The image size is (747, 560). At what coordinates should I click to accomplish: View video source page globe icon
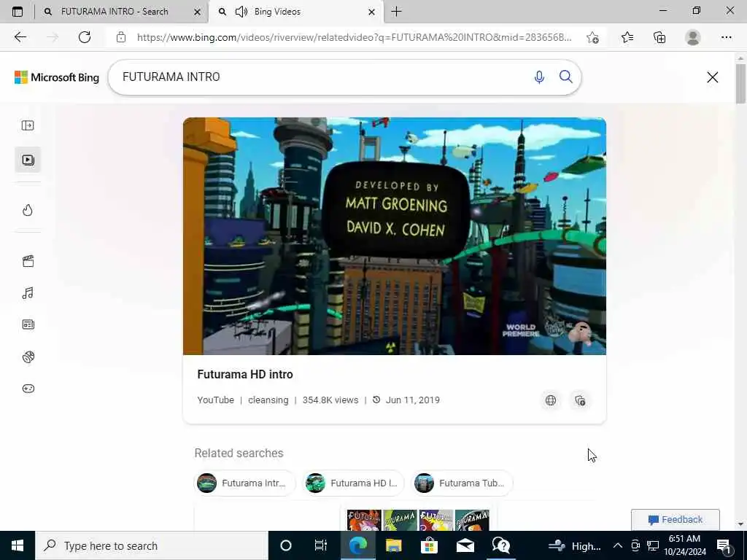pos(551,400)
